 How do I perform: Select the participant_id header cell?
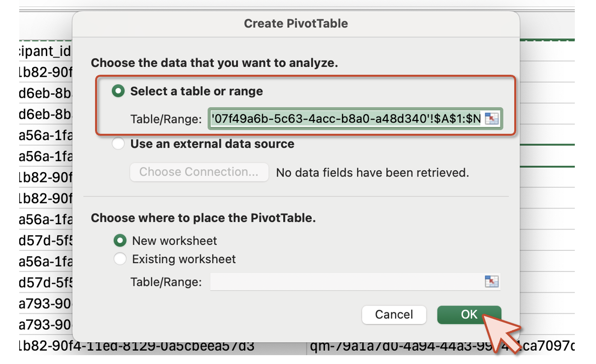click(x=45, y=51)
